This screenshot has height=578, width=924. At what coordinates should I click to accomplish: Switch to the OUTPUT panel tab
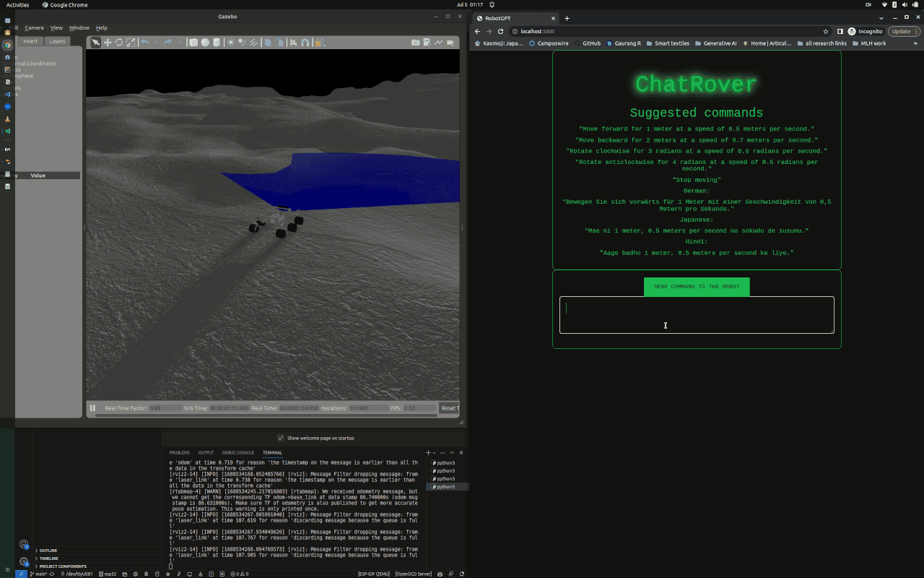pos(206,452)
